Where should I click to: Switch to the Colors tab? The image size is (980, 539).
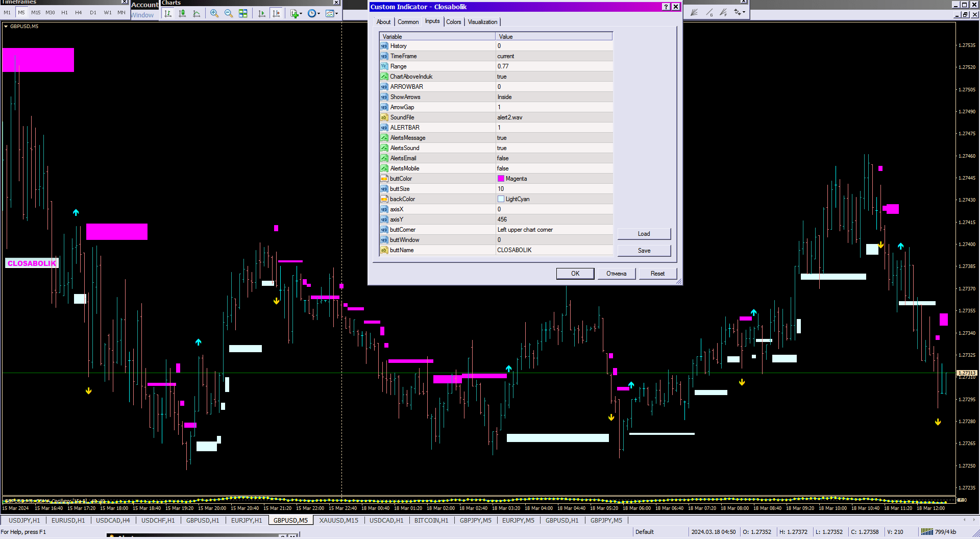coord(454,22)
